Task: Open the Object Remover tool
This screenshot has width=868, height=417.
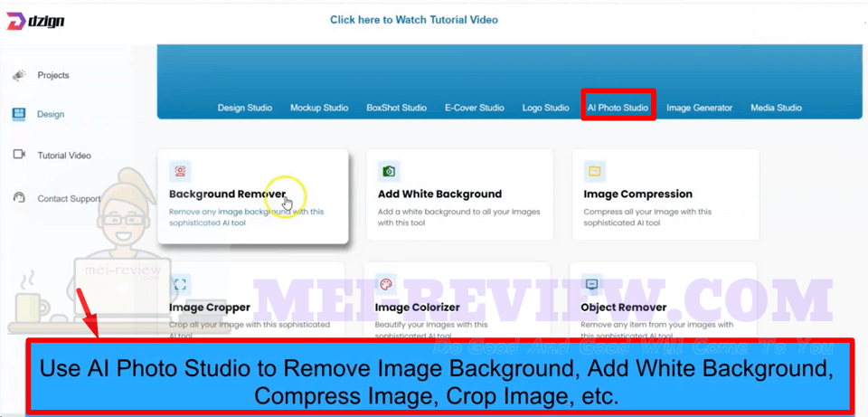Action: (x=663, y=300)
